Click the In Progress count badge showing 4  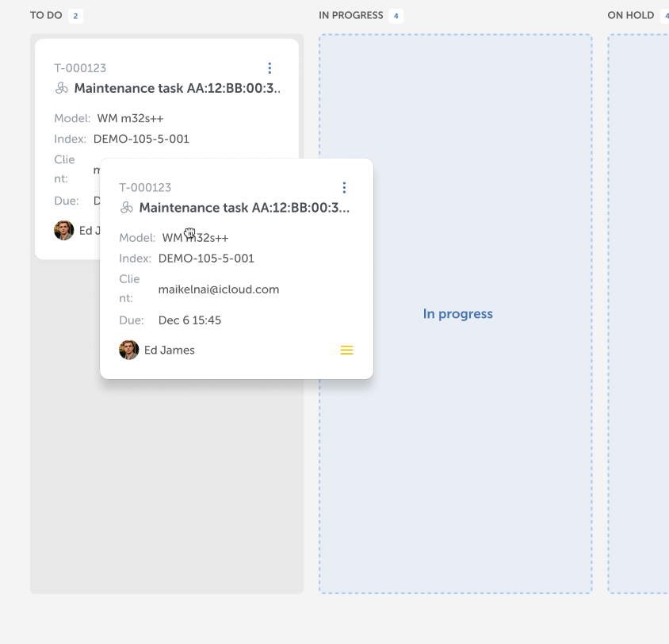tap(396, 16)
